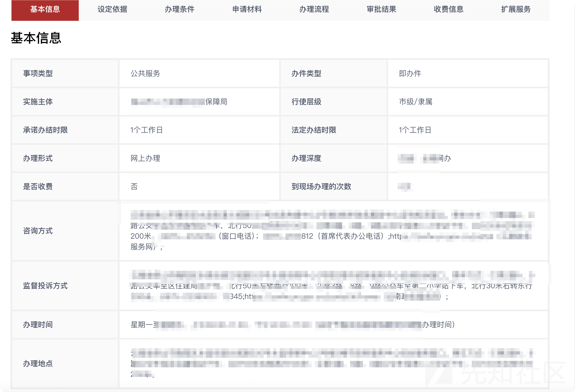Click the 办理时间 row label
The width and height of the screenshot is (575, 392).
(x=38, y=325)
